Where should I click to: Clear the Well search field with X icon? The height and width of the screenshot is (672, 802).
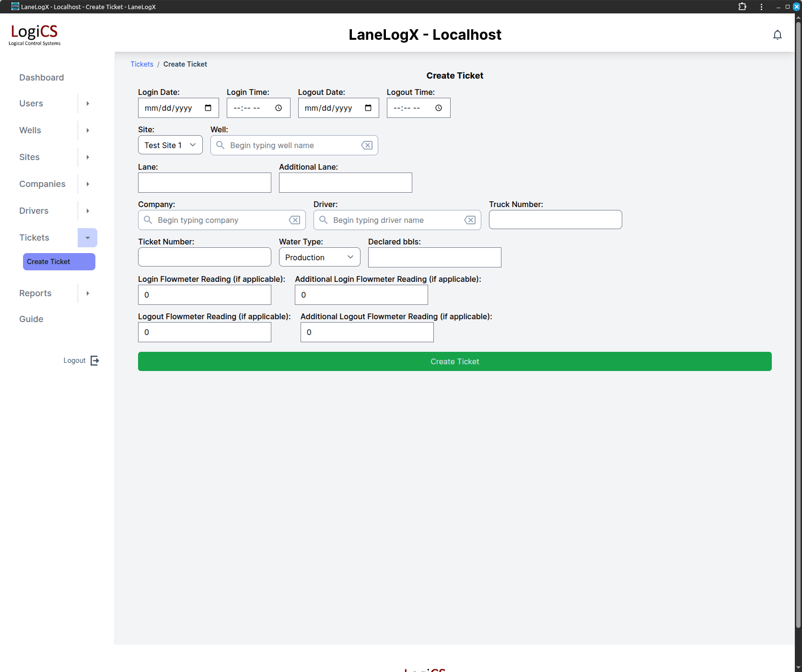click(x=367, y=145)
